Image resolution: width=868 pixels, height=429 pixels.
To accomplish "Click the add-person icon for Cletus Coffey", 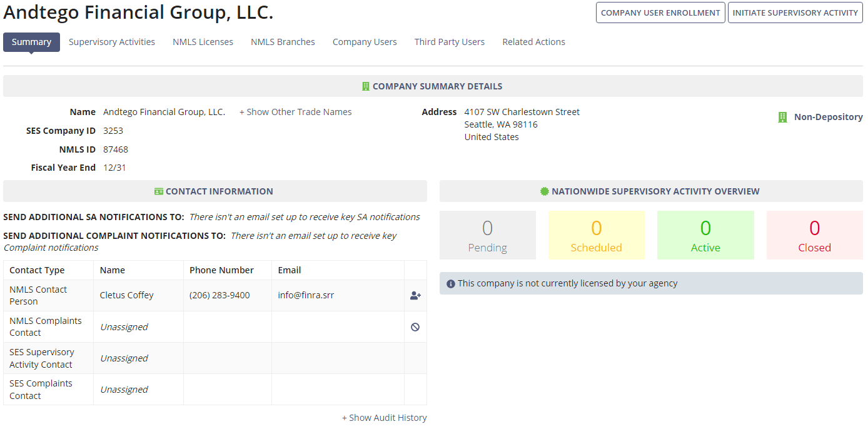I will (415, 295).
